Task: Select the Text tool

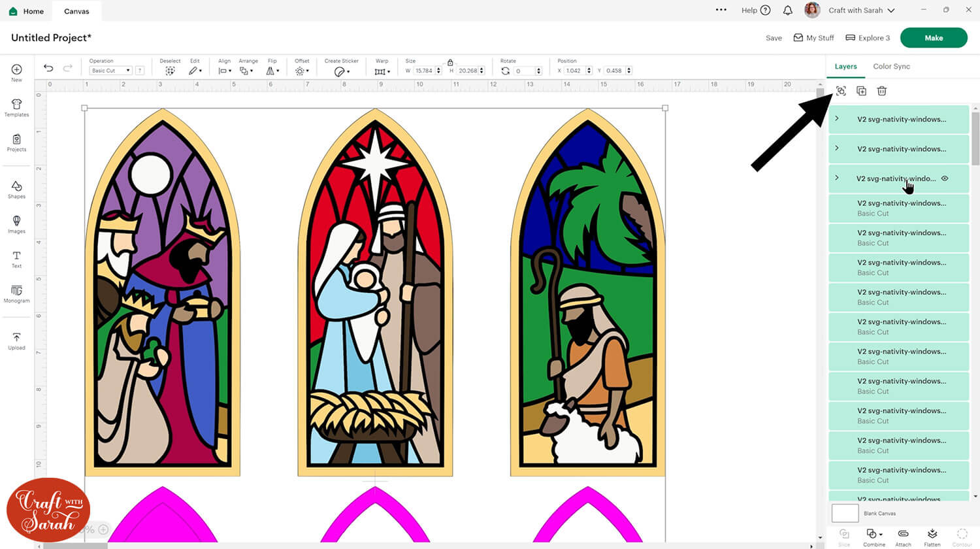Action: (x=16, y=259)
